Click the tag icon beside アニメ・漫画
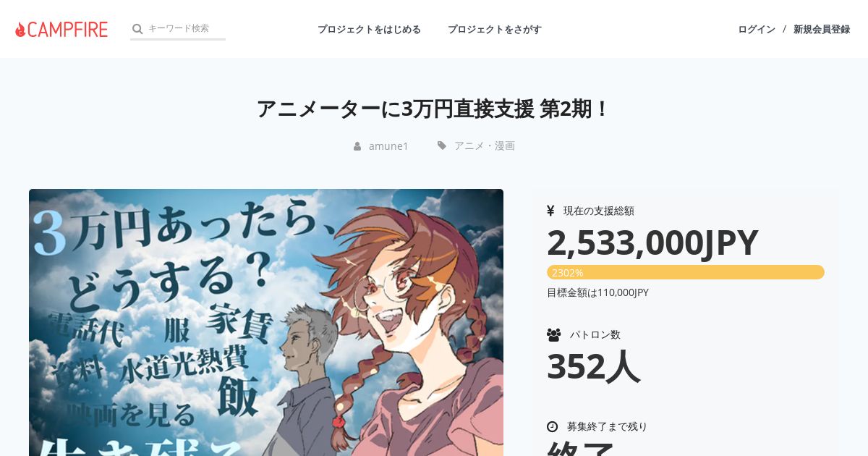The width and height of the screenshot is (868, 456). pyautogui.click(x=442, y=145)
